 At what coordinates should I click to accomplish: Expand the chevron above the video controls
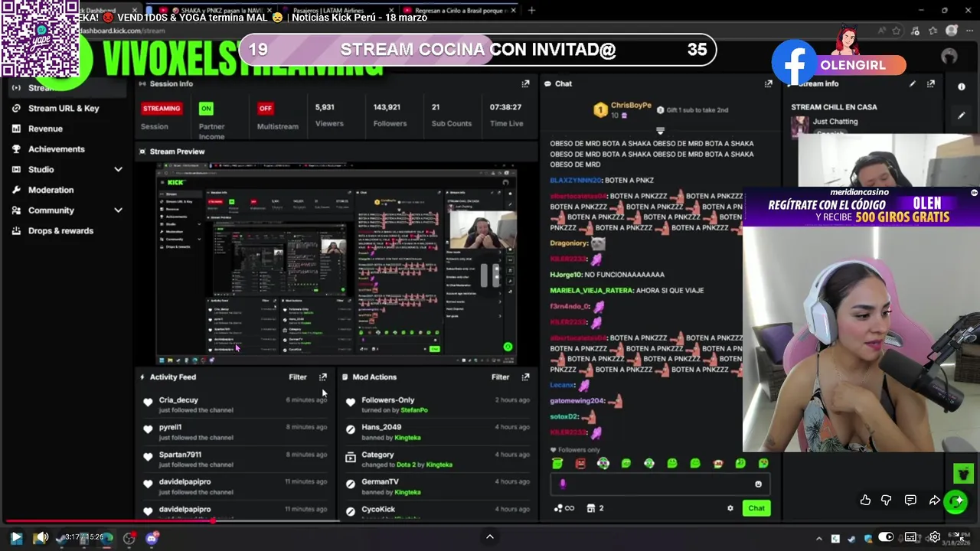(490, 536)
